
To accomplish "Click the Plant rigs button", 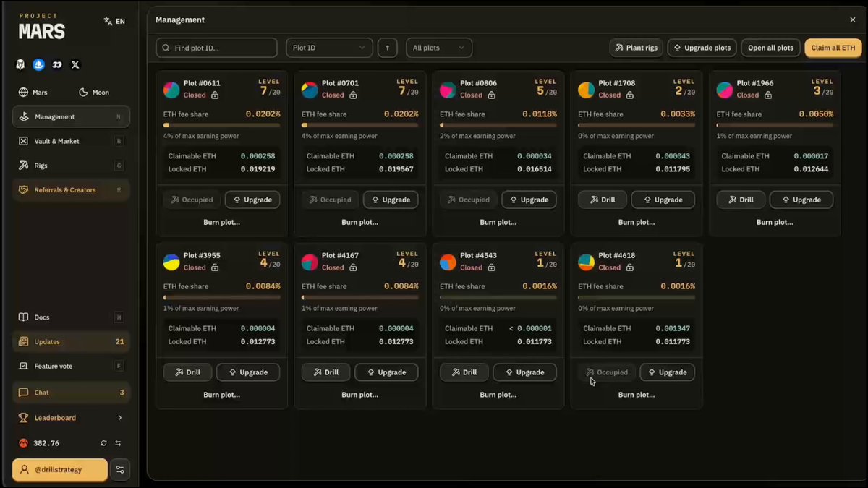I will 637,48.
